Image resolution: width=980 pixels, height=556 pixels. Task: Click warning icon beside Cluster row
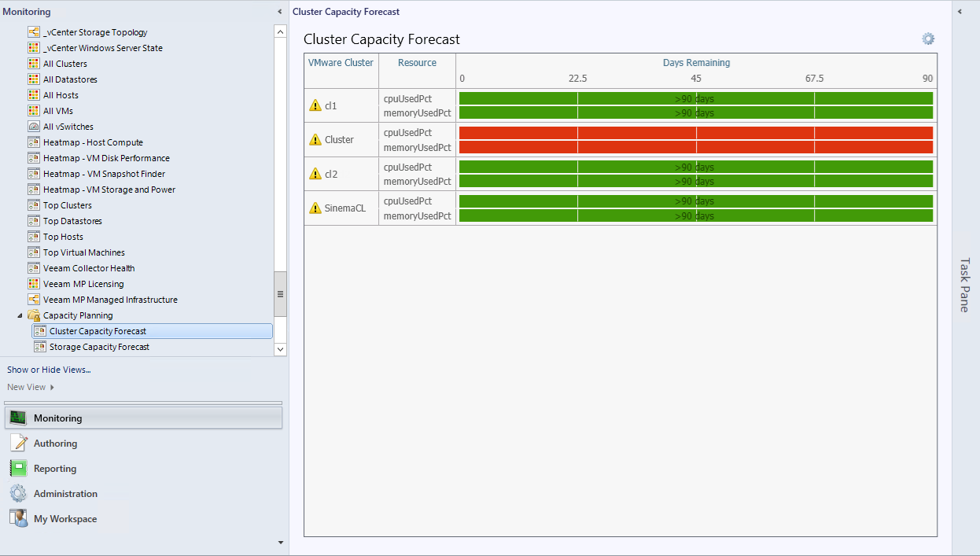315,140
